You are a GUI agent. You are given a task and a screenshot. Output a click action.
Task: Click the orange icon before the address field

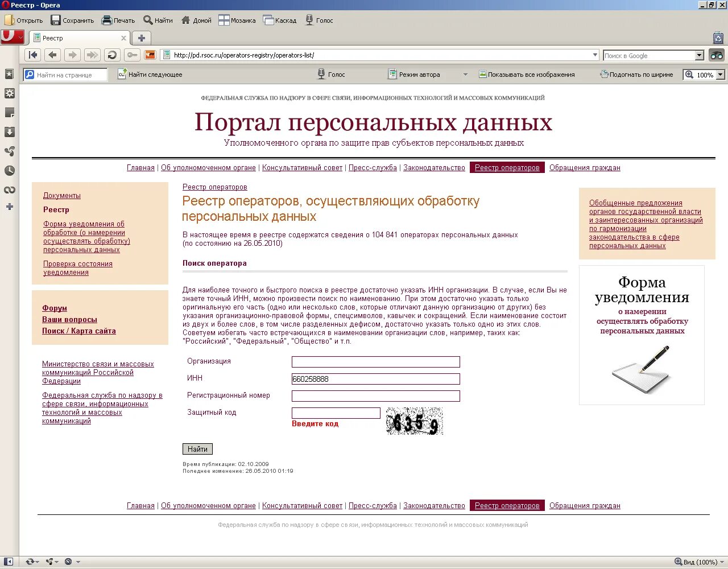click(x=150, y=55)
